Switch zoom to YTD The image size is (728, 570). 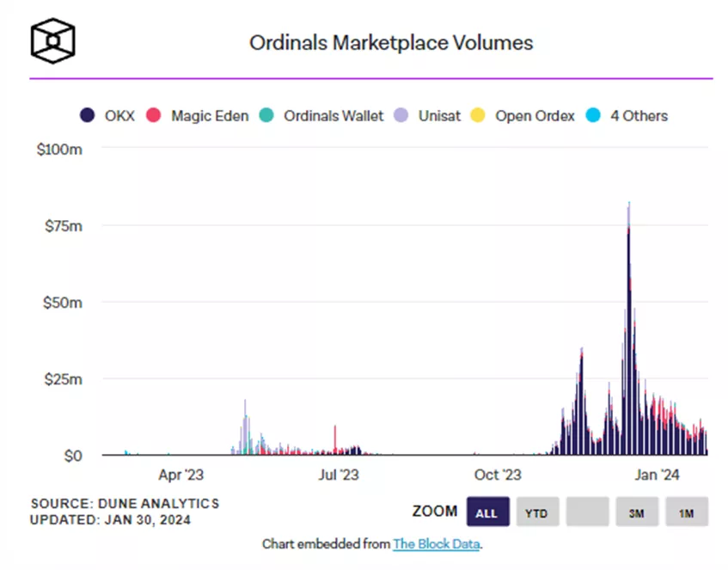(538, 512)
